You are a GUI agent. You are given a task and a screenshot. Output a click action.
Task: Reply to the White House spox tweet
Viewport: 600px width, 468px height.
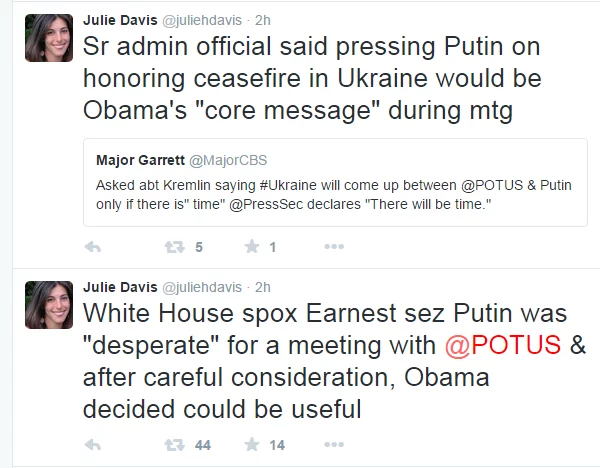click(93, 443)
